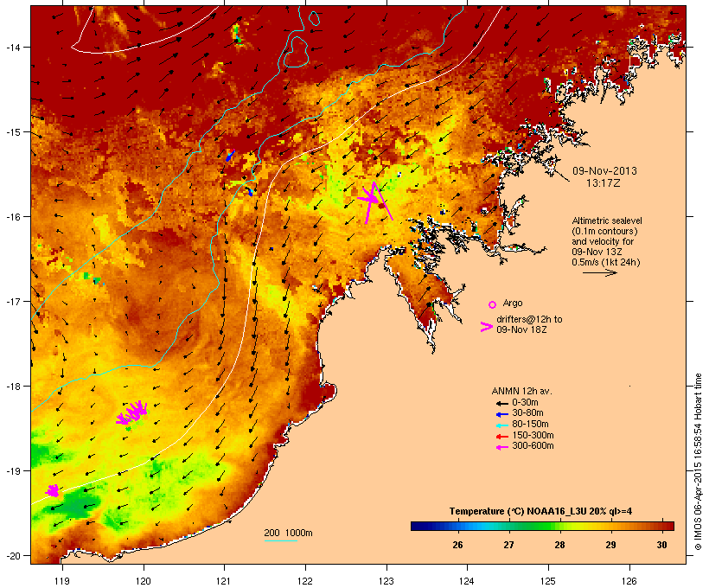Click the cyan 200m isobath legend line
This screenshot has height=588, width=709.
(x=280, y=540)
